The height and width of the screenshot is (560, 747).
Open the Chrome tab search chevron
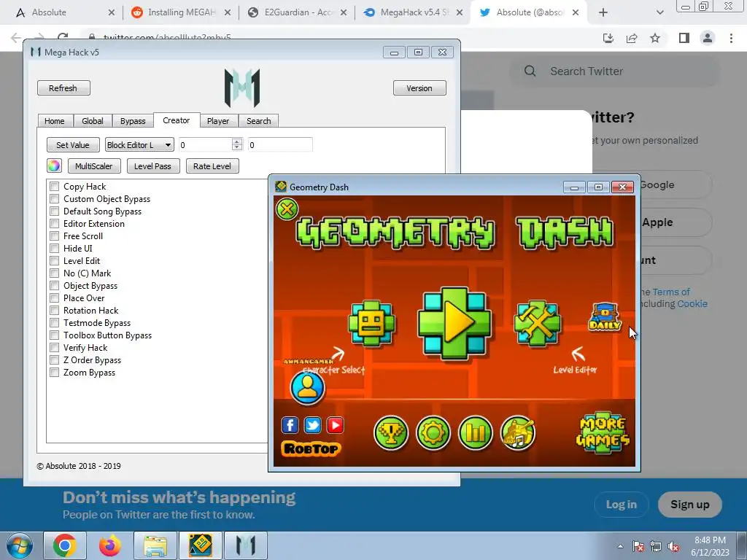click(659, 12)
